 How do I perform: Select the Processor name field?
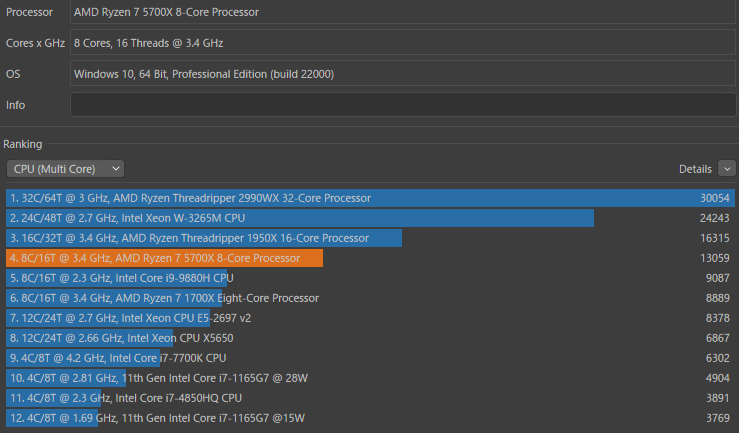point(402,12)
